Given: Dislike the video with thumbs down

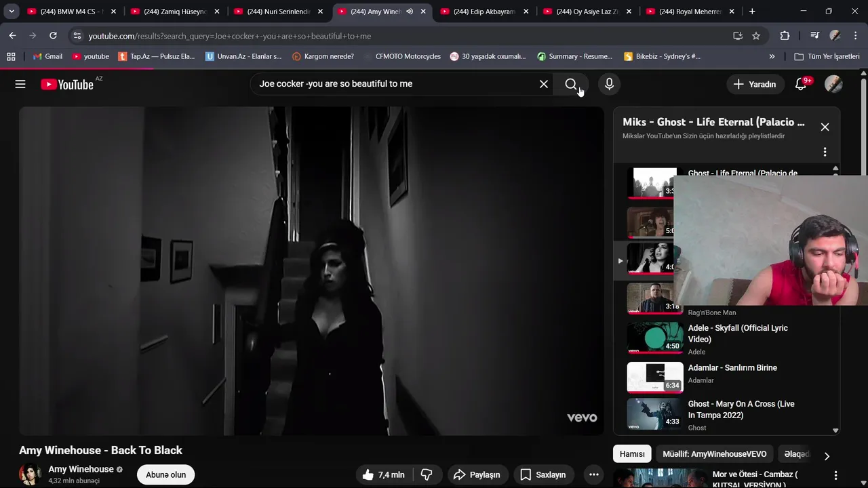Looking at the screenshot, I should point(427,475).
